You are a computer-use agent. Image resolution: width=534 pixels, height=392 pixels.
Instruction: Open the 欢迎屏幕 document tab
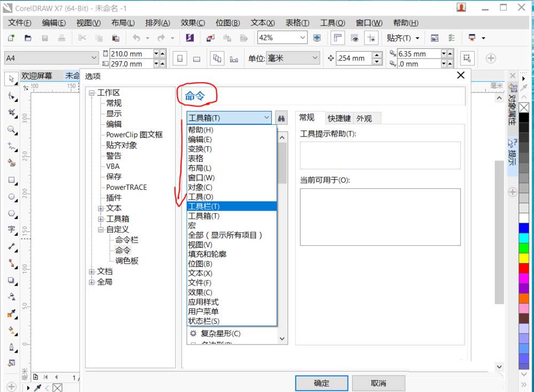click(37, 76)
